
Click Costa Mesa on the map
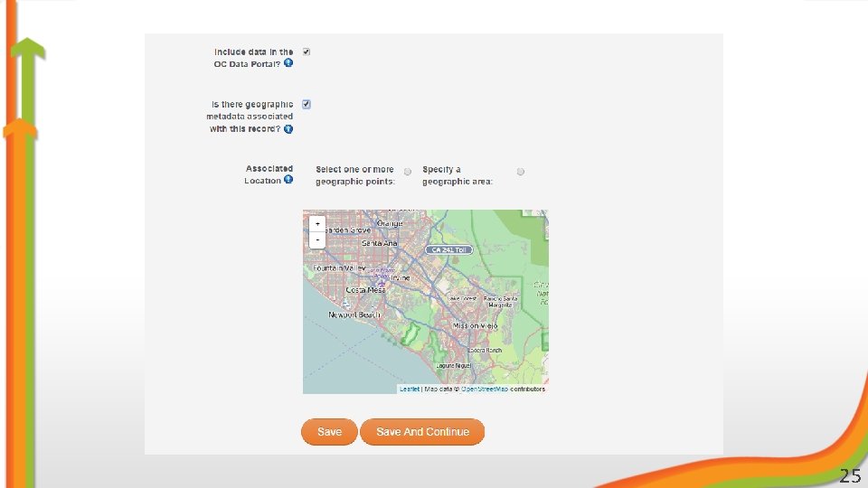coord(365,290)
